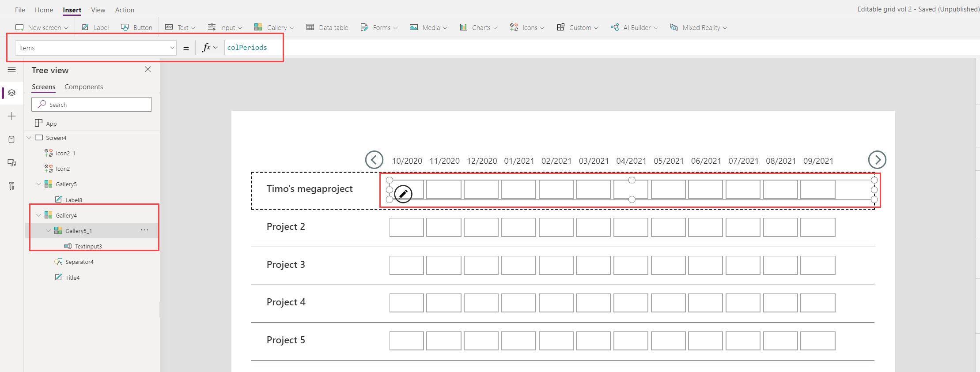Image resolution: width=980 pixels, height=372 pixels.
Task: Open the Data sources cylinder icon
Action: (12, 139)
